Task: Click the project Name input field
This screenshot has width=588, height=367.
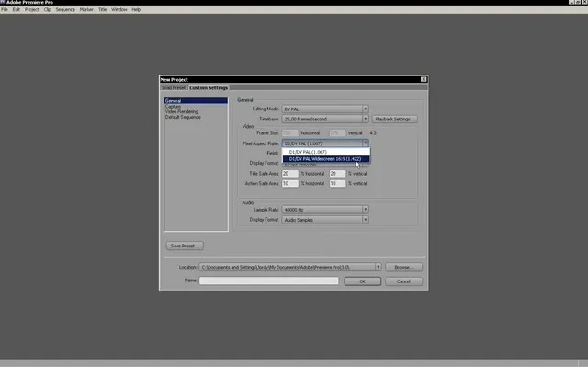Action: (x=269, y=281)
